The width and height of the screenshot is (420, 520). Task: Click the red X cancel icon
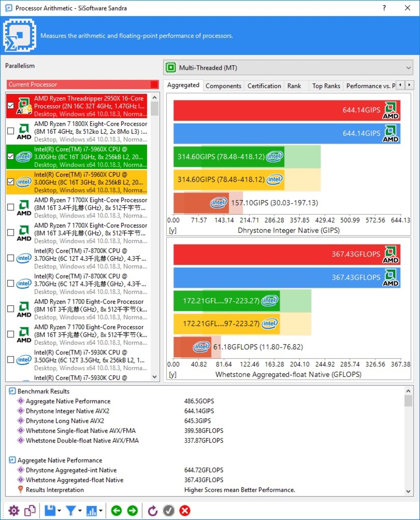(x=185, y=511)
